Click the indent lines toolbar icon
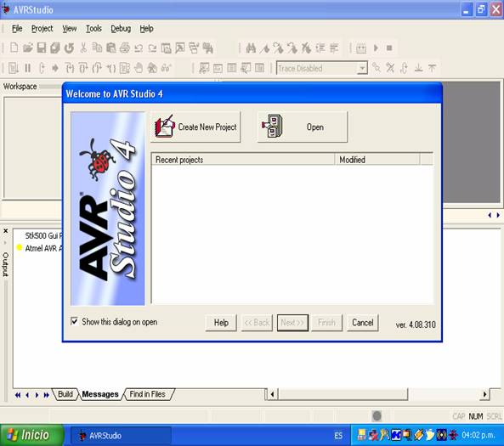504x446 pixels. tap(320, 48)
